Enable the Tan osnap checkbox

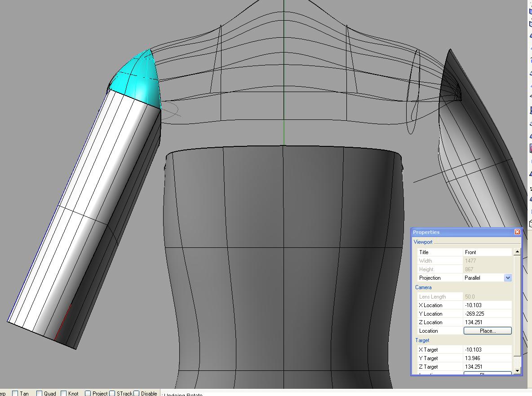tap(15, 393)
